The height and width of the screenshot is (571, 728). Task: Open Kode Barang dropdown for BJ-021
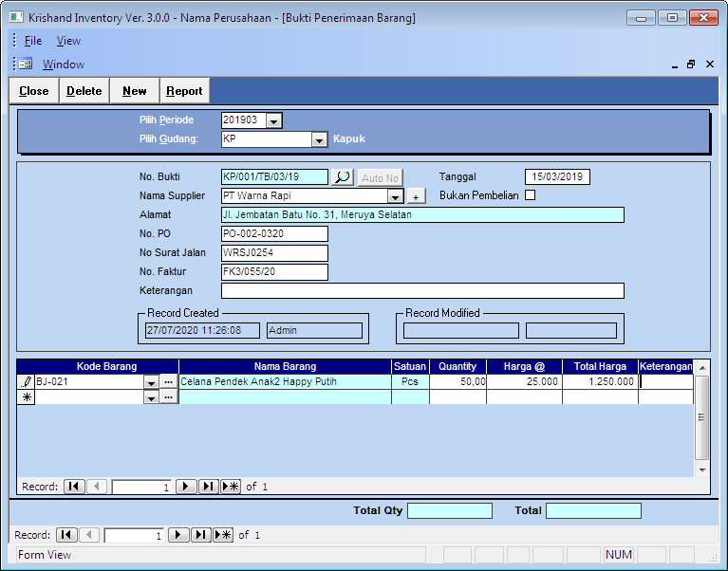(151, 381)
